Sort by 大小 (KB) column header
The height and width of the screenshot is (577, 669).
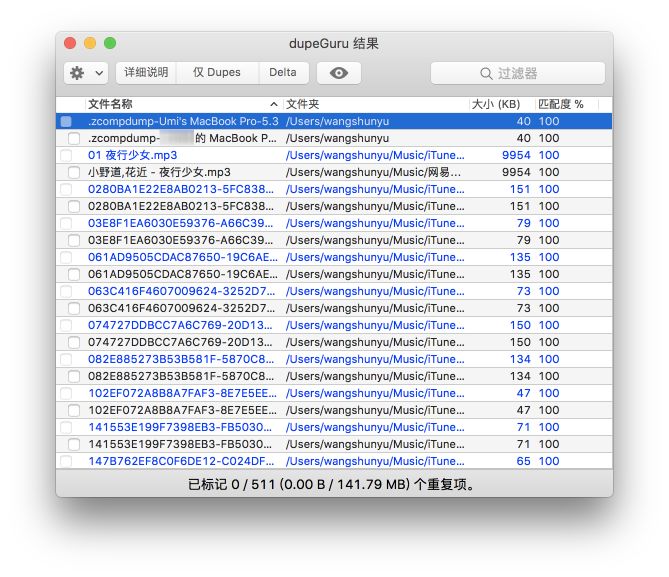click(x=502, y=104)
